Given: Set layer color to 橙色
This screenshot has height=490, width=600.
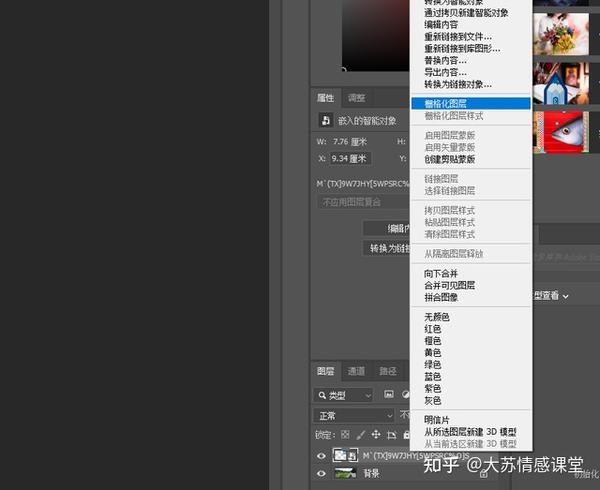Looking at the screenshot, I should (x=471, y=341).
